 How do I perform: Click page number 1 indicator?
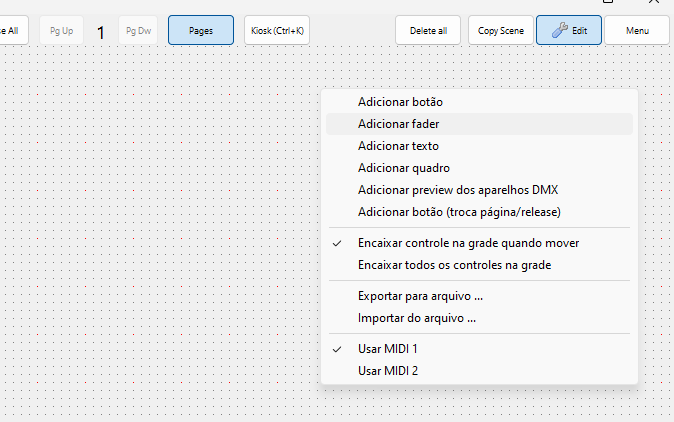[x=101, y=32]
